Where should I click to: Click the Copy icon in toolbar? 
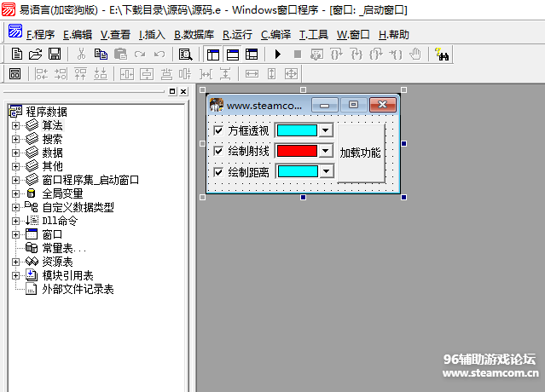coord(101,54)
